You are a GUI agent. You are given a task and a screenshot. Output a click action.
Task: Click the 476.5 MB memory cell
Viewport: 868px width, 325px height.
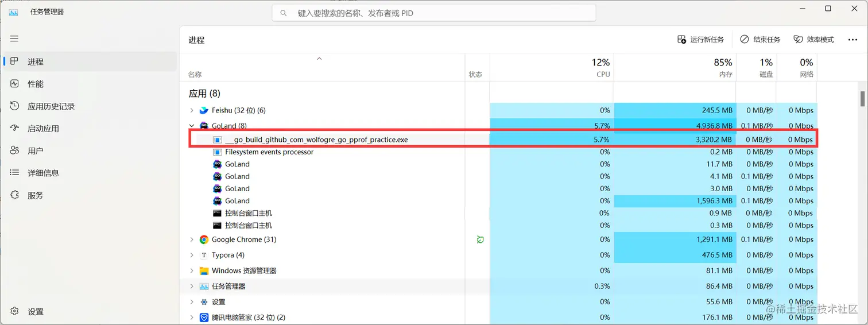point(675,255)
